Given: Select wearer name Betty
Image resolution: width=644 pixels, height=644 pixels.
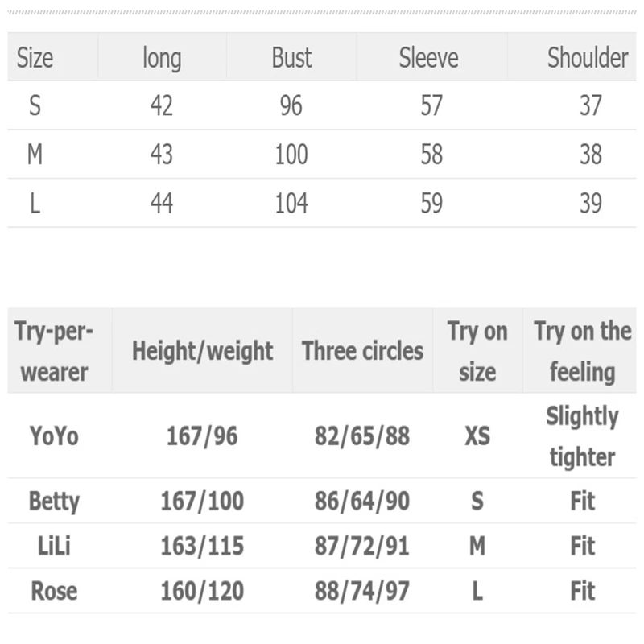Looking at the screenshot, I should pyautogui.click(x=54, y=501).
